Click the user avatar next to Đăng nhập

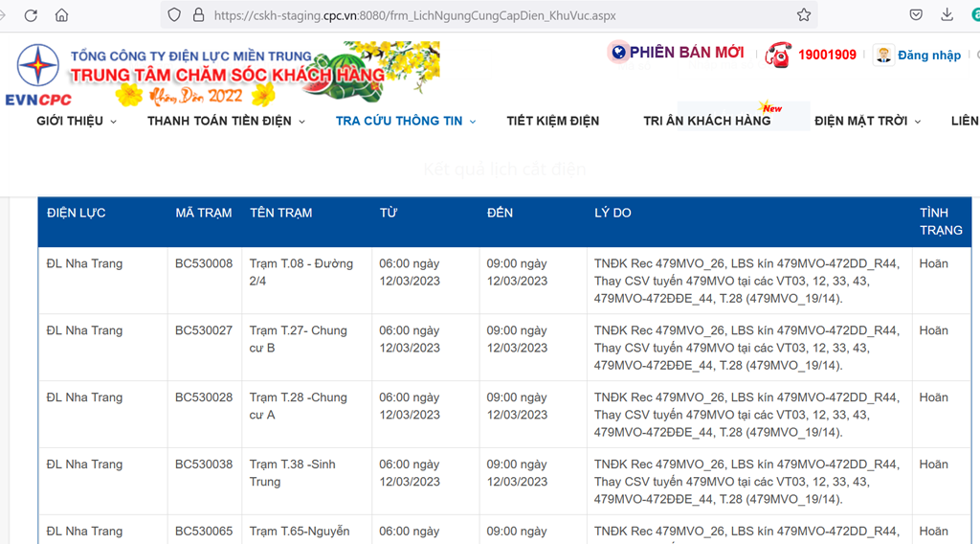point(883,55)
